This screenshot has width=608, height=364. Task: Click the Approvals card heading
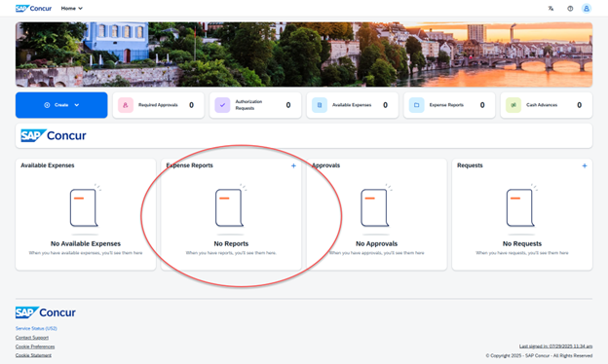(325, 165)
